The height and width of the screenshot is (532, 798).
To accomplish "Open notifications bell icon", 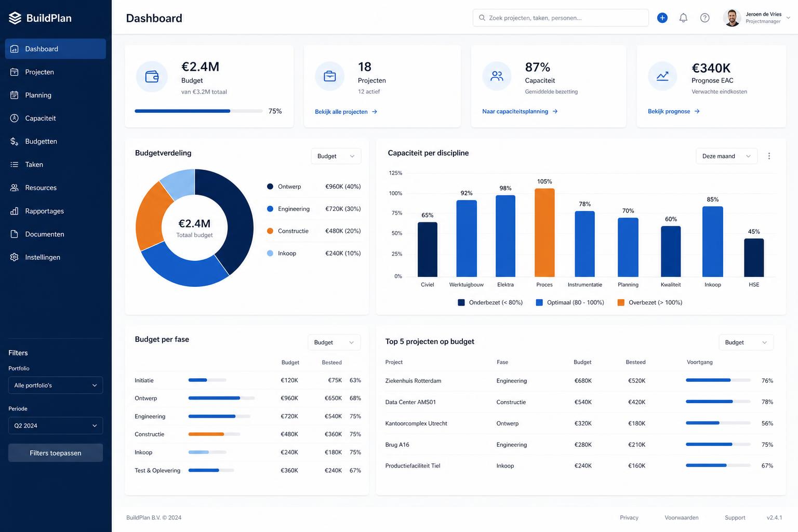I will click(x=684, y=18).
